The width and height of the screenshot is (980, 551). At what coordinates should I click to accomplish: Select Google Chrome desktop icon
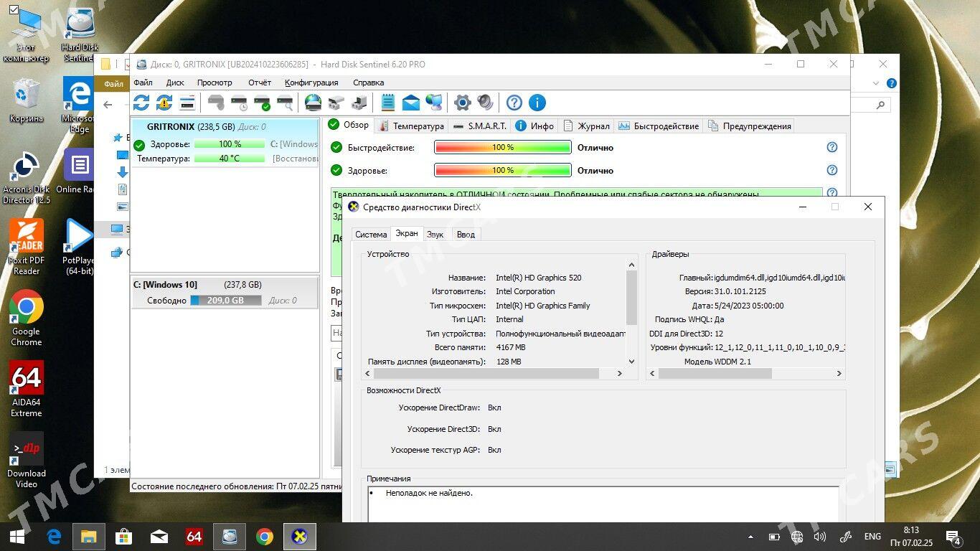(x=27, y=318)
